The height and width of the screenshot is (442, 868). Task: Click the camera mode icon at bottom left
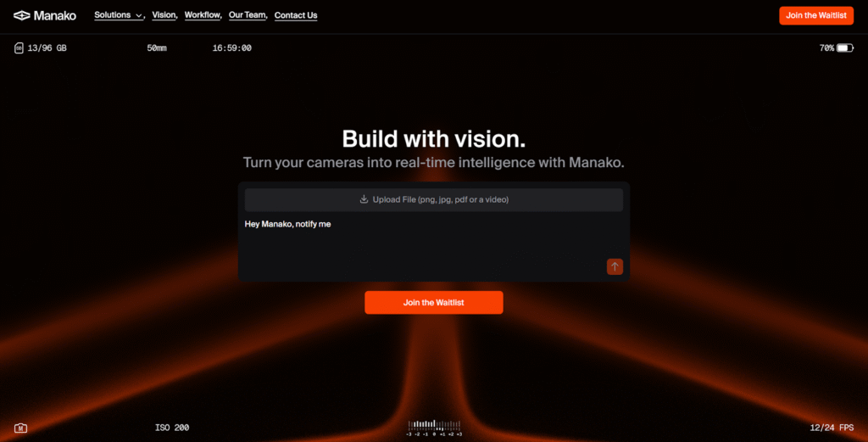[x=20, y=428]
